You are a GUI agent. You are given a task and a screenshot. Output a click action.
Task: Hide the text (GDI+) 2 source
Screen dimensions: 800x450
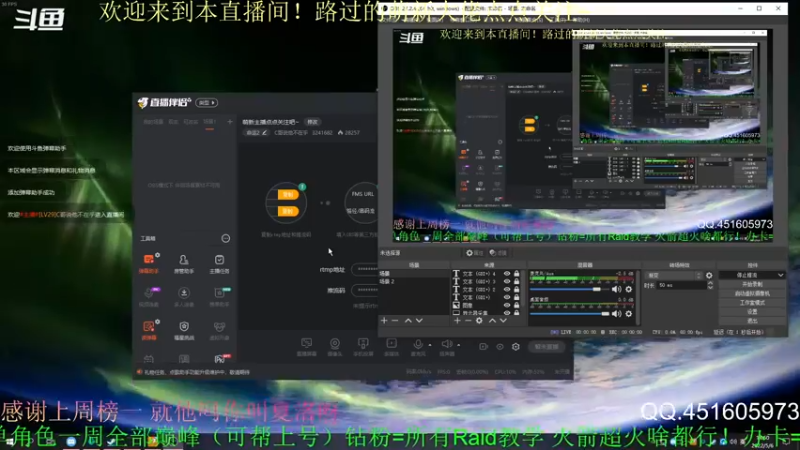[x=507, y=289]
